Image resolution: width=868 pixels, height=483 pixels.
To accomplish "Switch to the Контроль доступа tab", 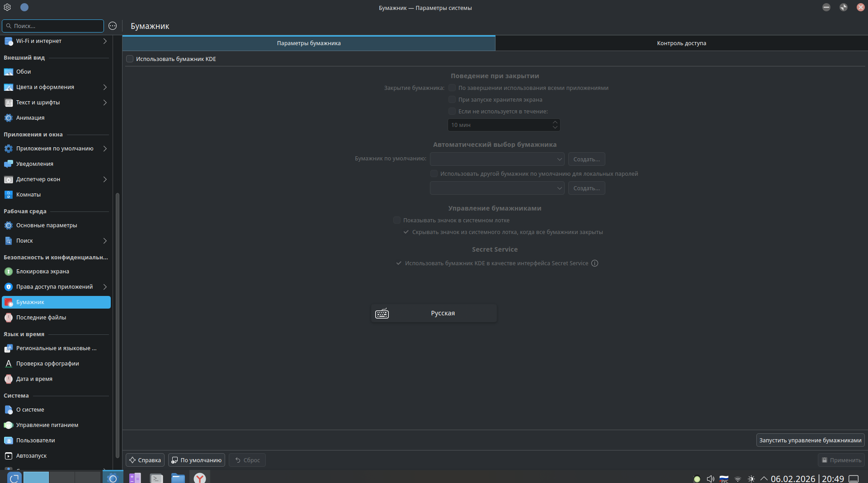I will (x=681, y=43).
